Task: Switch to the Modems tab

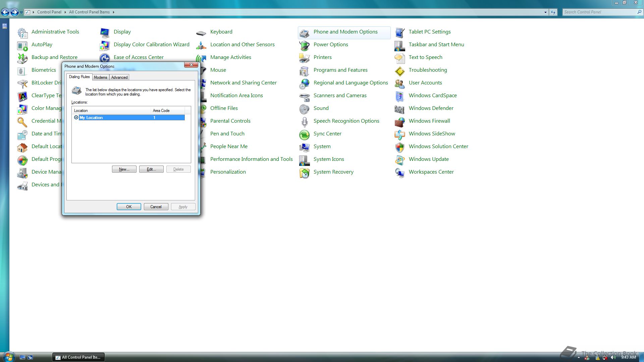Action: (100, 77)
